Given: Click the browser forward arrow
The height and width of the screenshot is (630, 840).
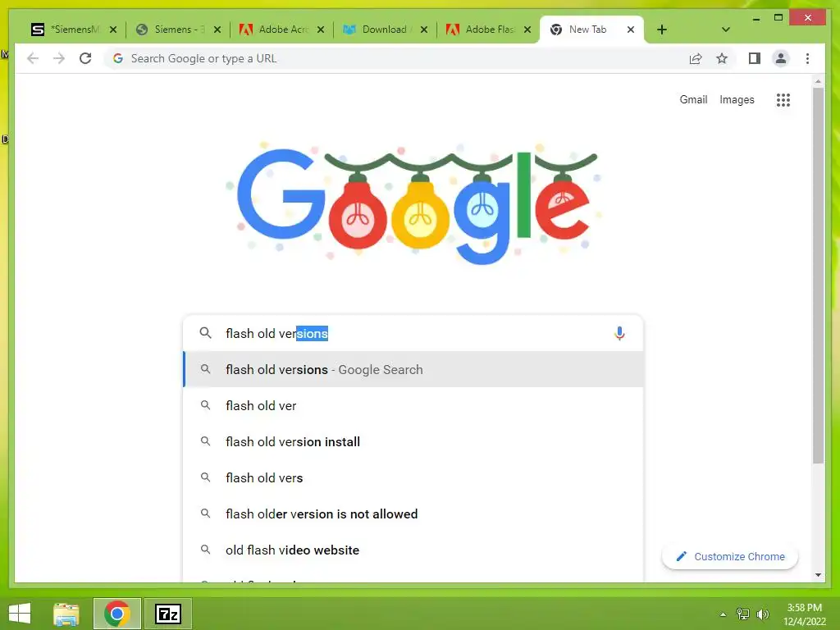Looking at the screenshot, I should [x=59, y=58].
